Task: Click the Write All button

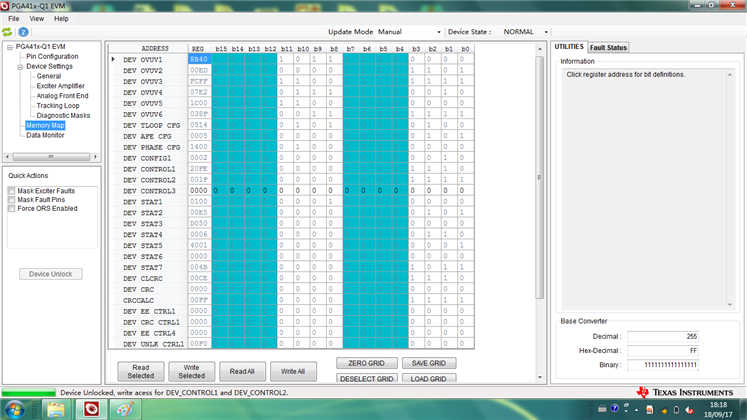Action: (x=293, y=371)
